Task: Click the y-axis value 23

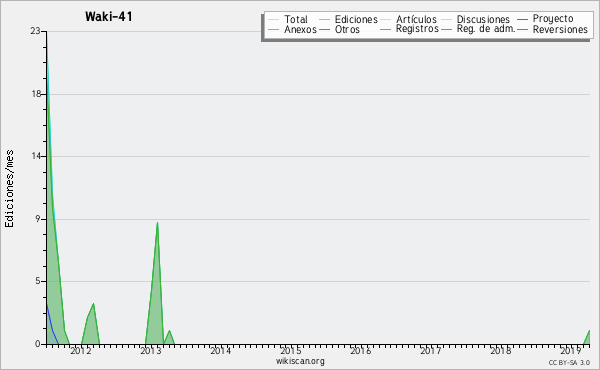Action: click(36, 31)
